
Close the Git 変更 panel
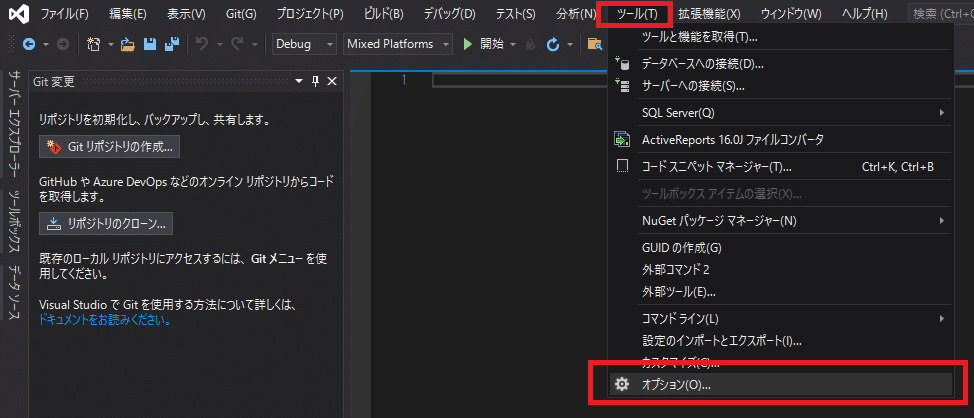(x=332, y=81)
